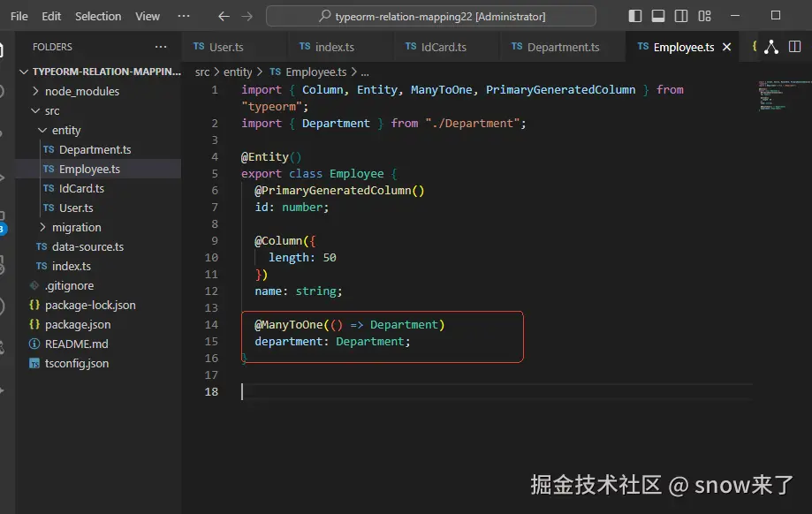The width and height of the screenshot is (812, 514).
Task: Open the View menu
Action: pos(148,16)
